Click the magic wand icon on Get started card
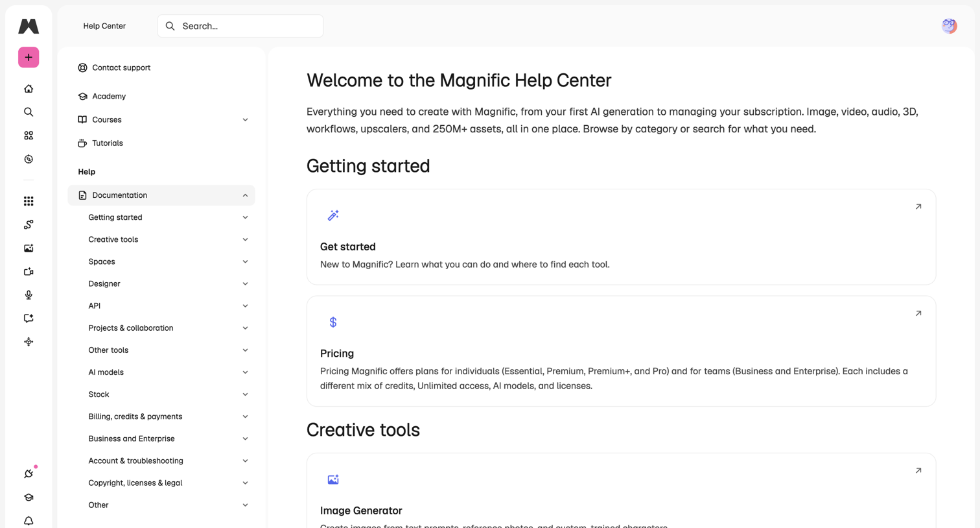 click(x=333, y=215)
